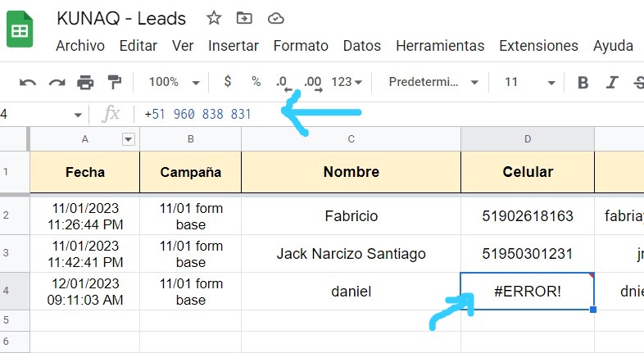Viewport: 644px width, 353px height.
Task: Click the redo arrow icon
Action: [57, 83]
